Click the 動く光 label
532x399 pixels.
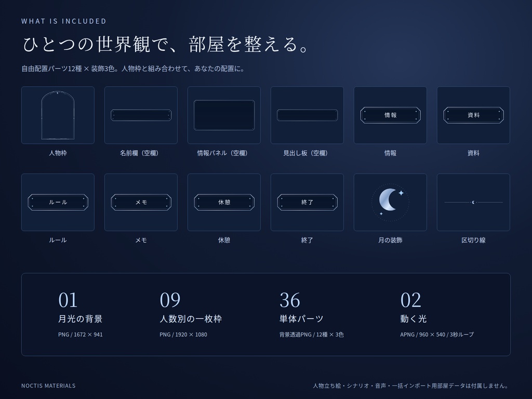point(413,319)
